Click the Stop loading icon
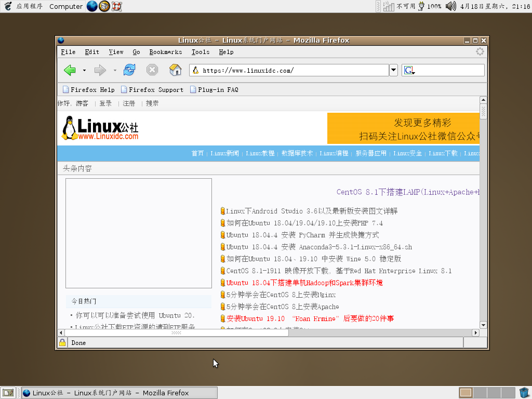Screen dimensions: 532x399 tap(152, 70)
